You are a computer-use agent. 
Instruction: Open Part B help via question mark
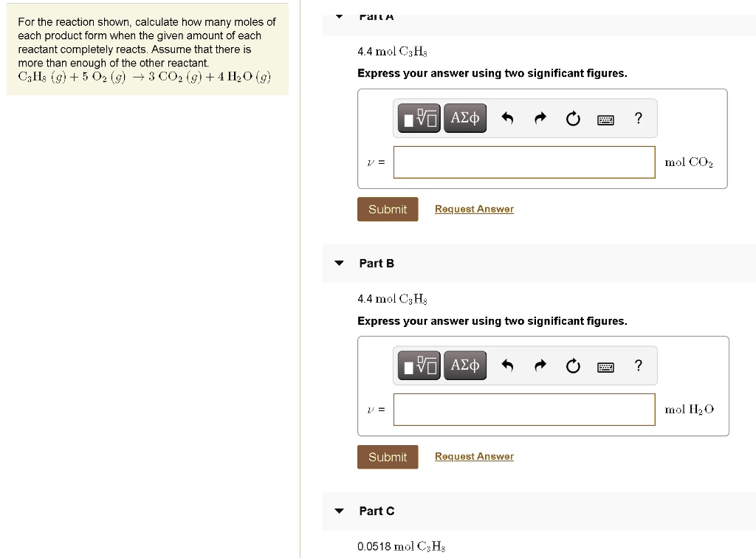(638, 365)
